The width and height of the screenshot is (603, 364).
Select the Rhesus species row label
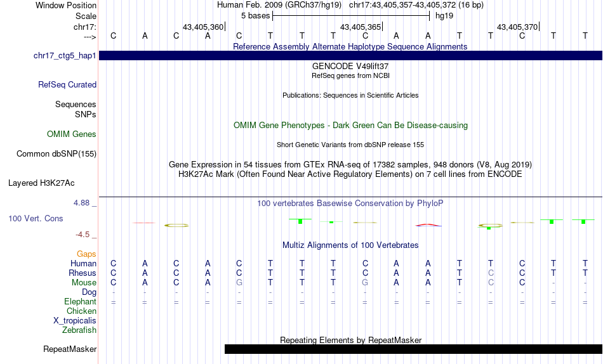(x=83, y=273)
